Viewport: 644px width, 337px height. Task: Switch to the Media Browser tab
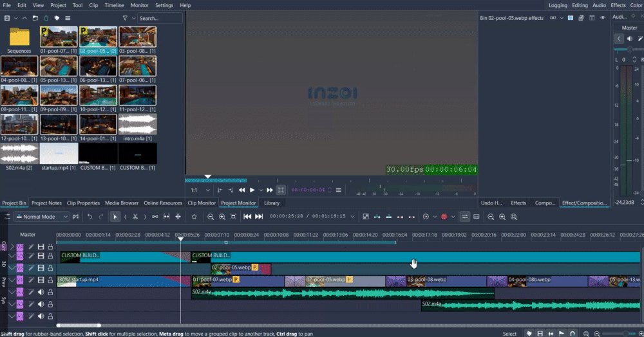pyautogui.click(x=122, y=203)
